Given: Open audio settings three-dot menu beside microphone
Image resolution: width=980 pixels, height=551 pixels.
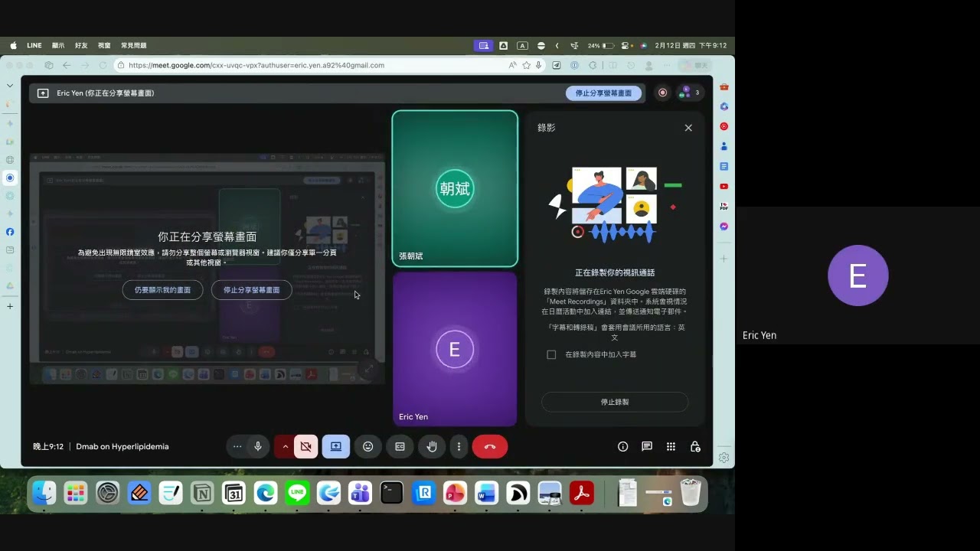Looking at the screenshot, I should tap(237, 446).
